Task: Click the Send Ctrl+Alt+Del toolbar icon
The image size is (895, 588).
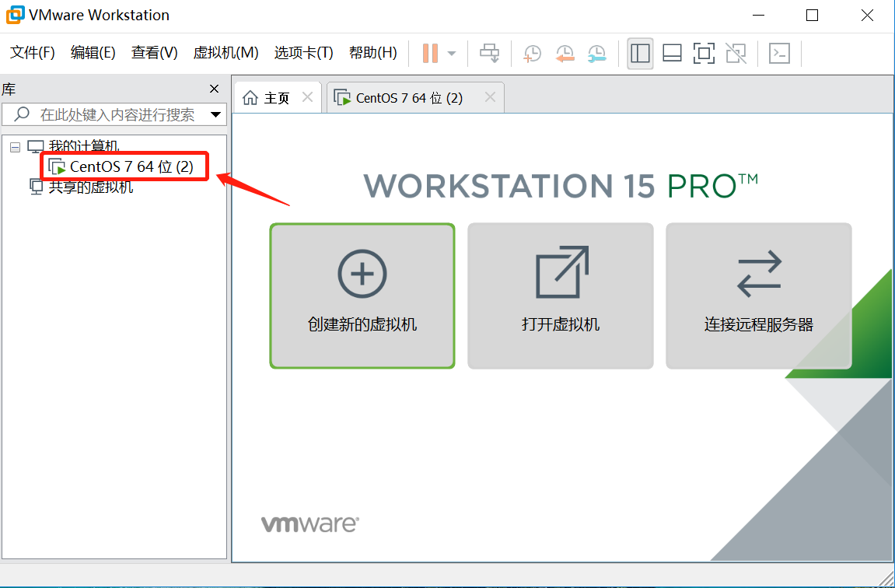Action: (x=490, y=54)
